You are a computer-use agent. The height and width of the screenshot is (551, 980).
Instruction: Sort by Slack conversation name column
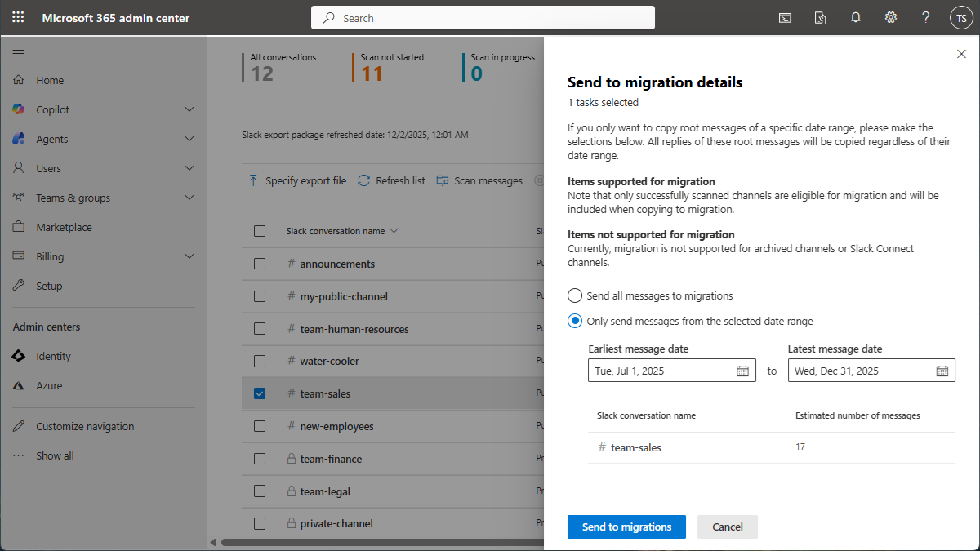[x=342, y=231]
